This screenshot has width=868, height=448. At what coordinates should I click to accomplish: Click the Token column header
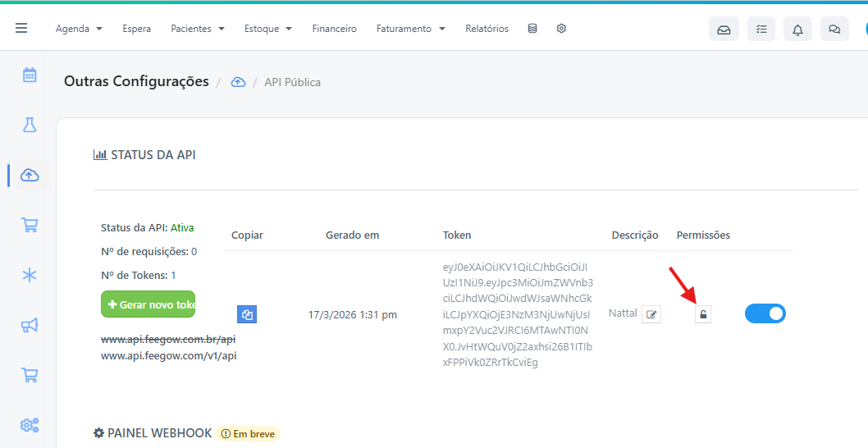point(457,235)
